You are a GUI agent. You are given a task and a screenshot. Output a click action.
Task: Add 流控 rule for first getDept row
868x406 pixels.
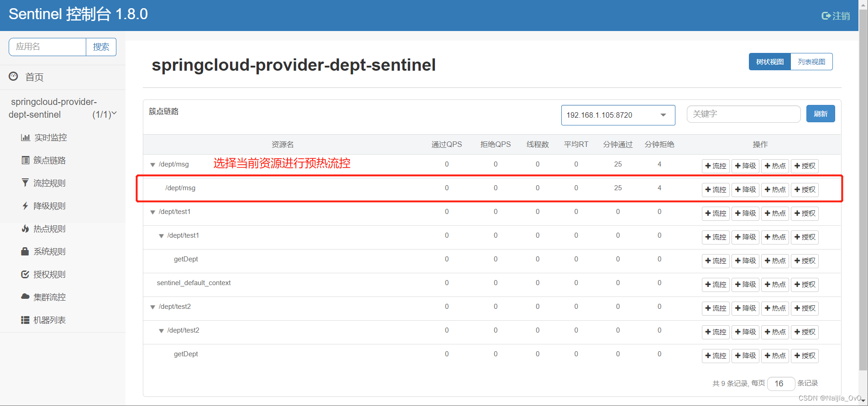coord(716,260)
